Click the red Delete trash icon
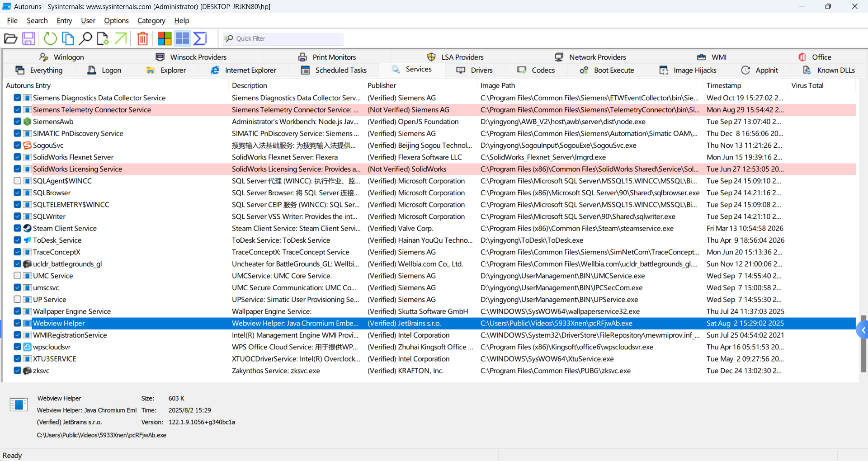Viewport: 868px width, 461px height. point(142,38)
